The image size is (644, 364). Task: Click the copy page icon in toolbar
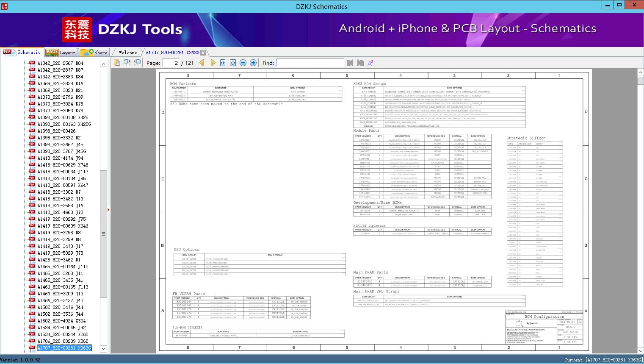tap(117, 63)
